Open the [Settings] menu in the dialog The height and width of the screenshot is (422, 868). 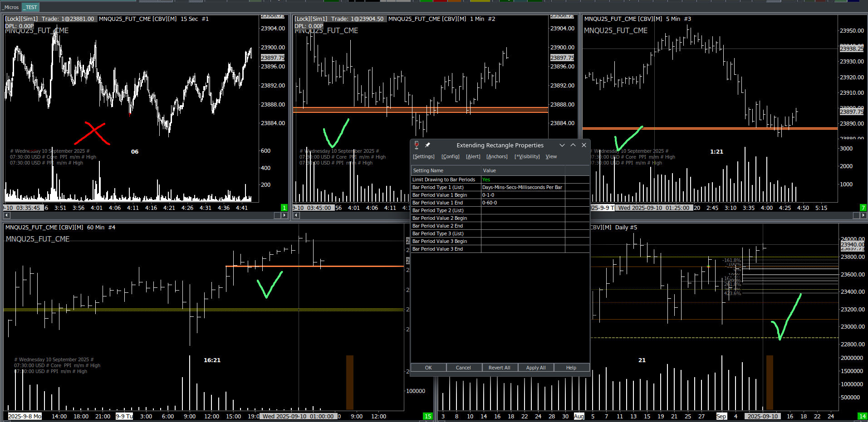click(x=424, y=156)
